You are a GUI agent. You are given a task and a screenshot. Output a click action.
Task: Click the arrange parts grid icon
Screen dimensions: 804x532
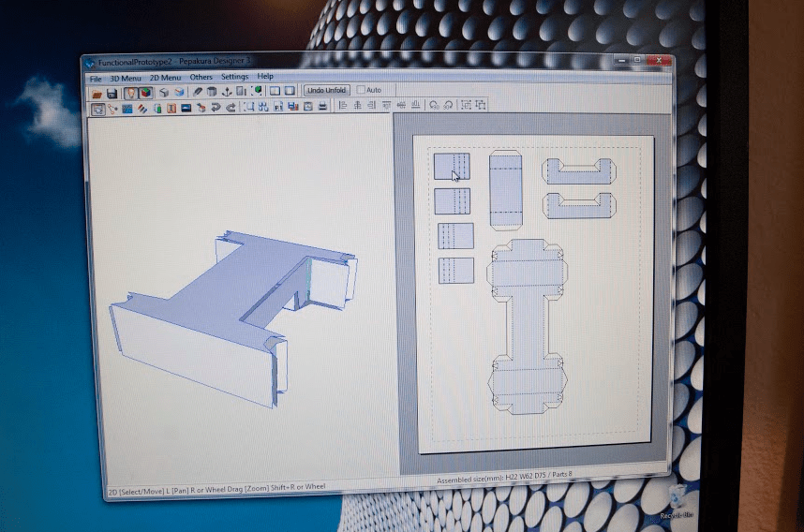point(263,107)
